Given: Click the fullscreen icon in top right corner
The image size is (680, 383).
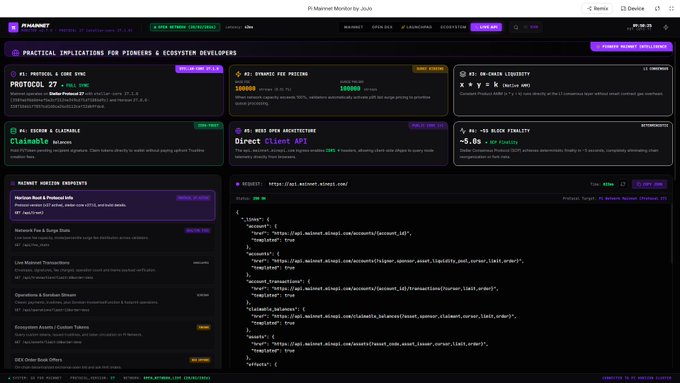Looking at the screenshot, I should [671, 8].
